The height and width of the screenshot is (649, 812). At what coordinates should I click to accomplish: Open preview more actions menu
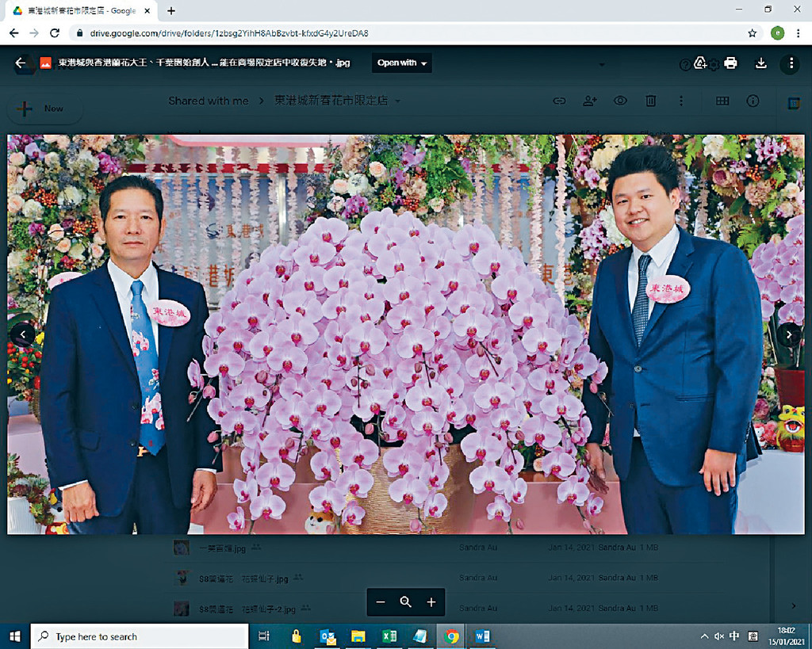791,63
